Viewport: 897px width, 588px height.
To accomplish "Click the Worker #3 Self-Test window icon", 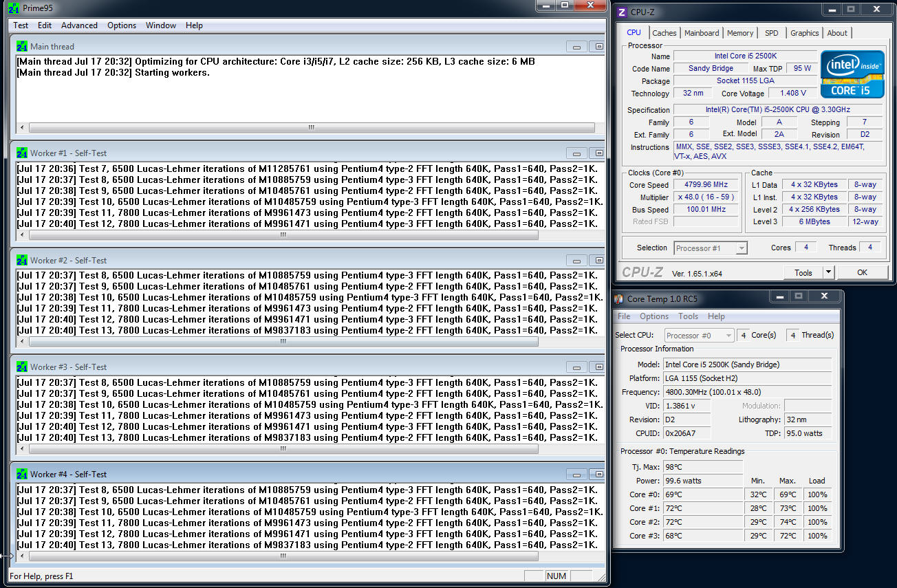I will click(x=21, y=367).
